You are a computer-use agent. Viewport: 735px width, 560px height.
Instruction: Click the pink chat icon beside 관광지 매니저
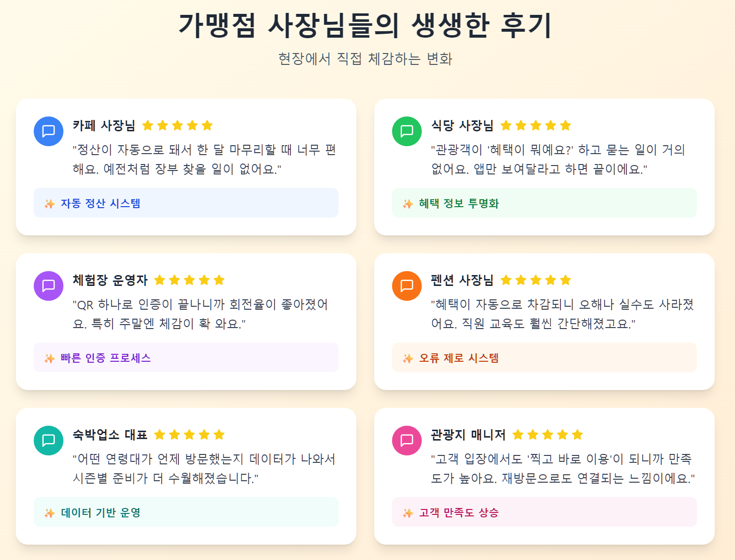[x=407, y=441]
